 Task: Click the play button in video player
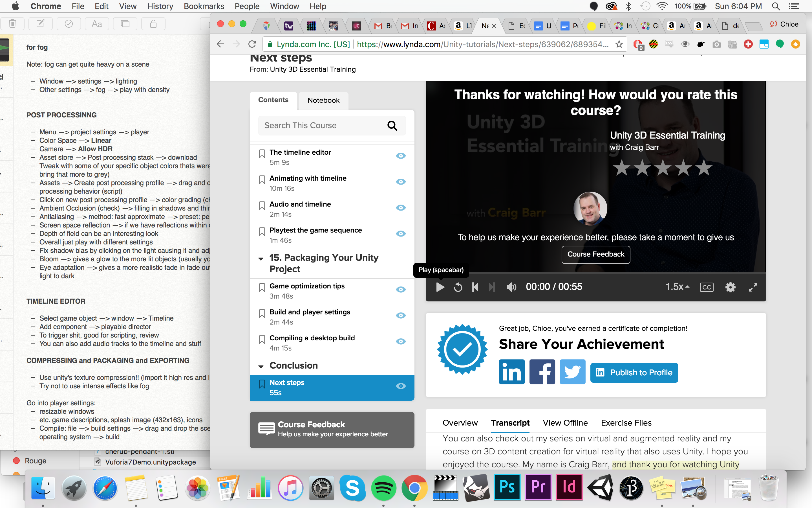440,287
